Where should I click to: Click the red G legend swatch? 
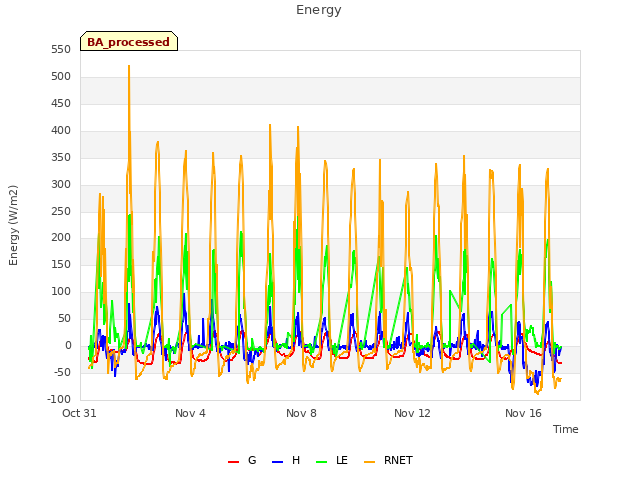coord(233,462)
